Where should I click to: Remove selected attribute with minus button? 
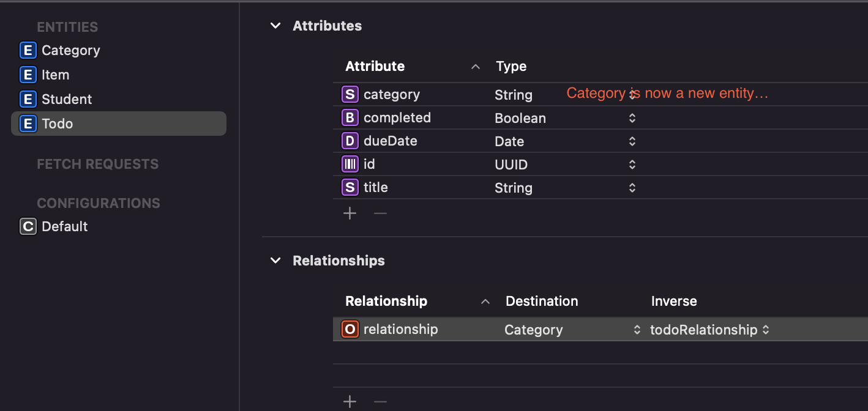[x=380, y=213]
